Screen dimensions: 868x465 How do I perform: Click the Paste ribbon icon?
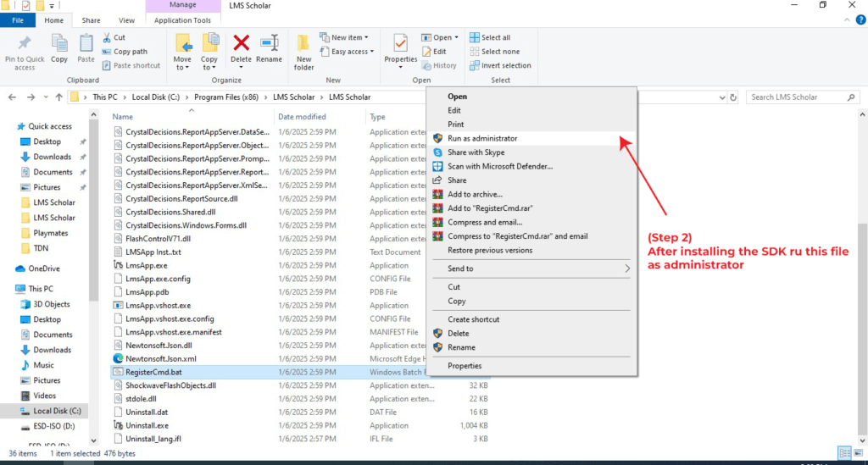pyautogui.click(x=86, y=44)
